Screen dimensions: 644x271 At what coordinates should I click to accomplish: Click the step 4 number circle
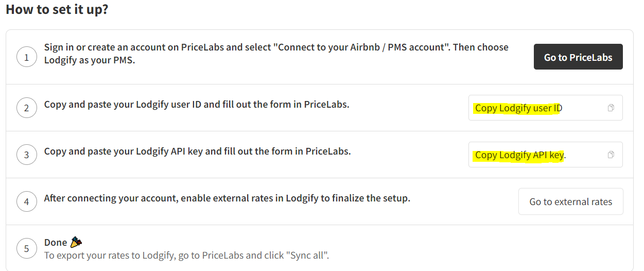pos(27,201)
